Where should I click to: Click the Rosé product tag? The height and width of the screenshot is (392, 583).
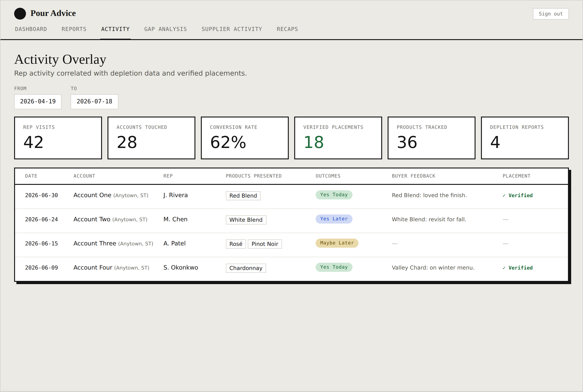(236, 244)
